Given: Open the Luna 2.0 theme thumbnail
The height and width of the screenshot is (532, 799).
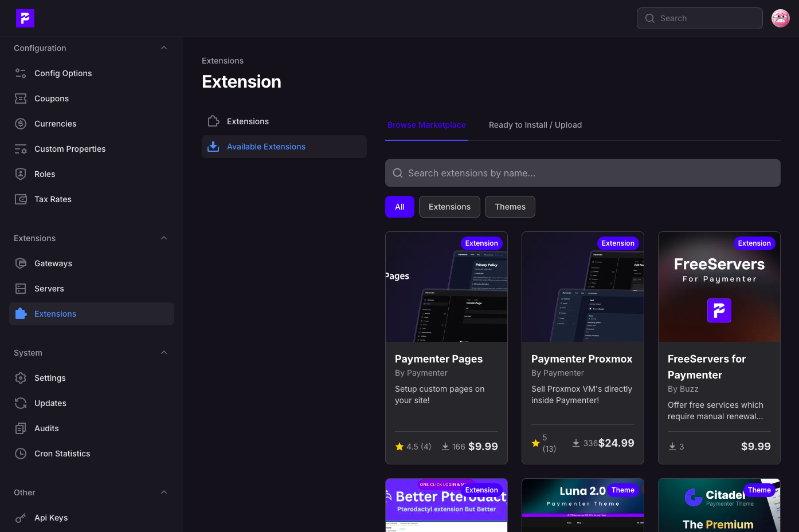Looking at the screenshot, I should pos(583,505).
